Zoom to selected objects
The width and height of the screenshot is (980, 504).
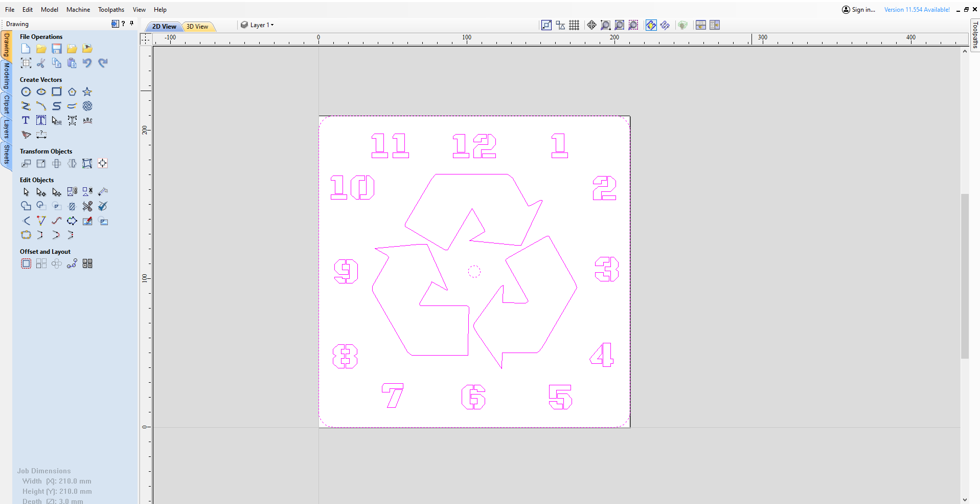(633, 25)
